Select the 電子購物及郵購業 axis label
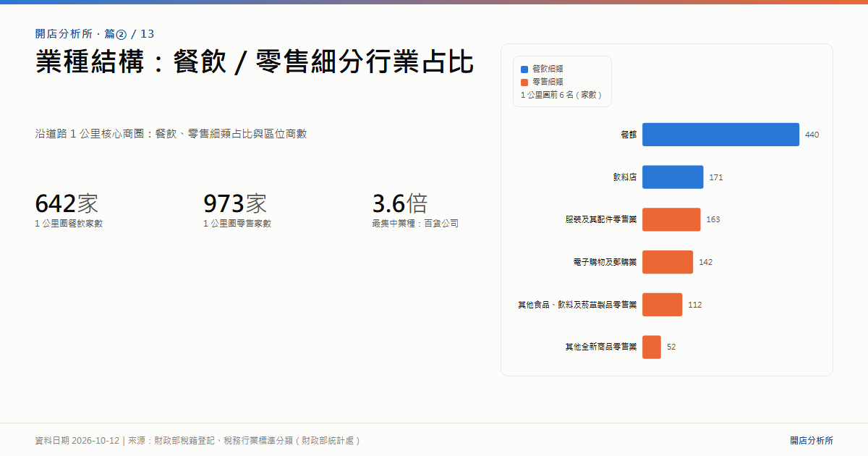The width and height of the screenshot is (868, 456). 605,262
